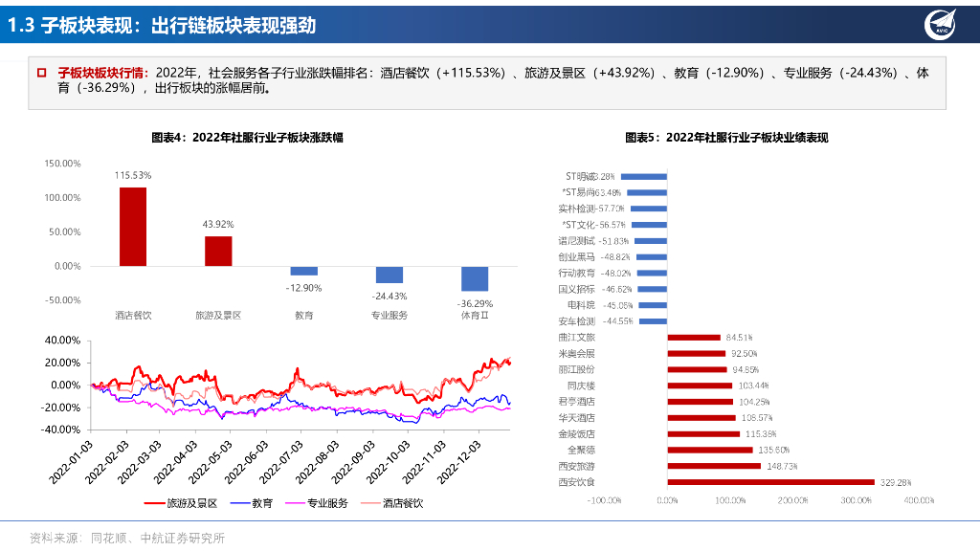
Task: Click the 2022-01-03 date label on line chart
Action: tap(71, 462)
